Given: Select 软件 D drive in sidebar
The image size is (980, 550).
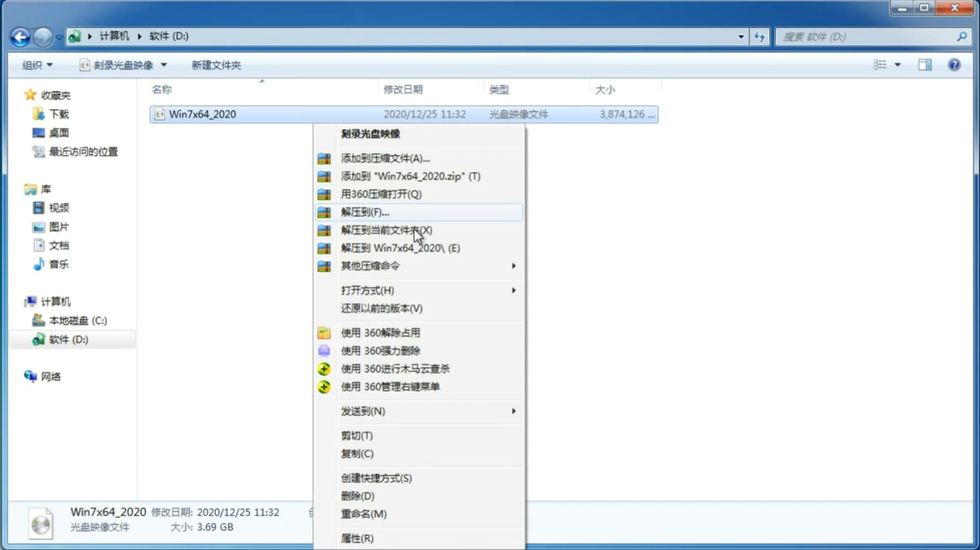Looking at the screenshot, I should 67,339.
